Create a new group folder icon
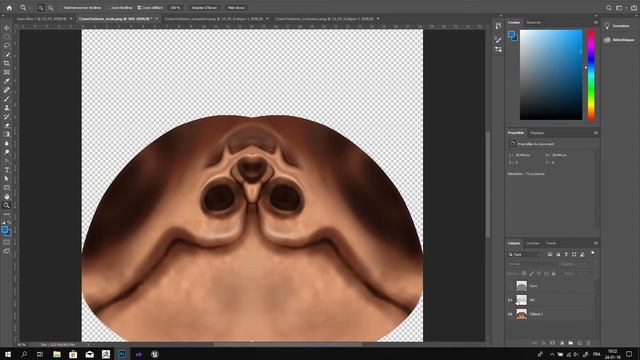The image size is (640, 360). (x=571, y=343)
